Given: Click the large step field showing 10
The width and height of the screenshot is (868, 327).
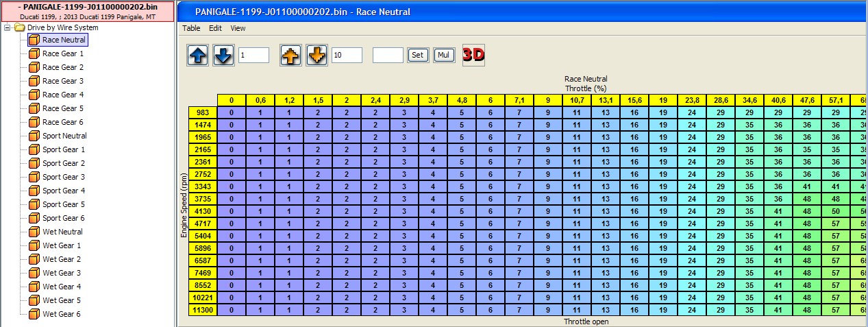Looking at the screenshot, I should 347,55.
